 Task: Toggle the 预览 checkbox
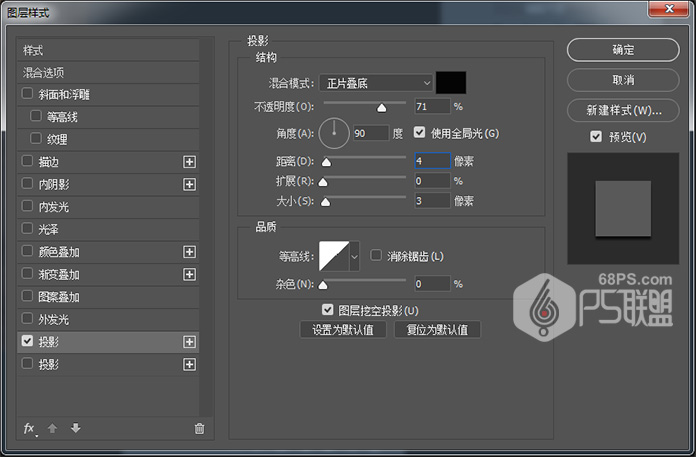(596, 136)
